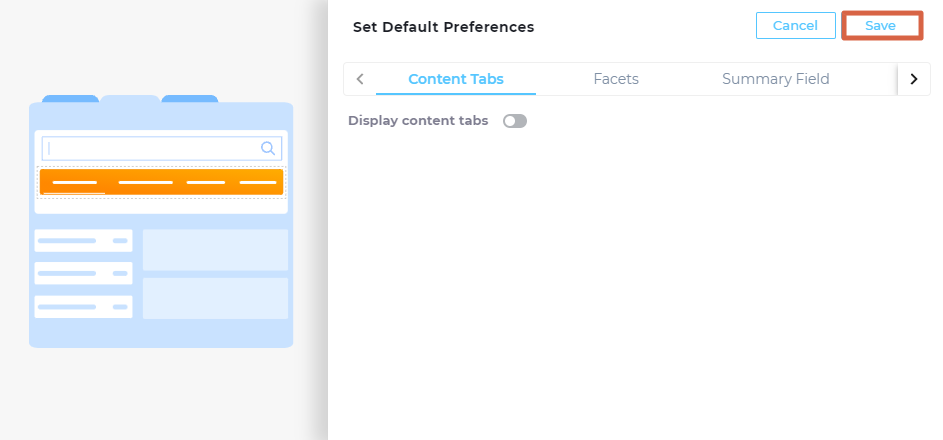Click the second facet row in preview illustration
This screenshot has height=440, width=943.
click(83, 273)
